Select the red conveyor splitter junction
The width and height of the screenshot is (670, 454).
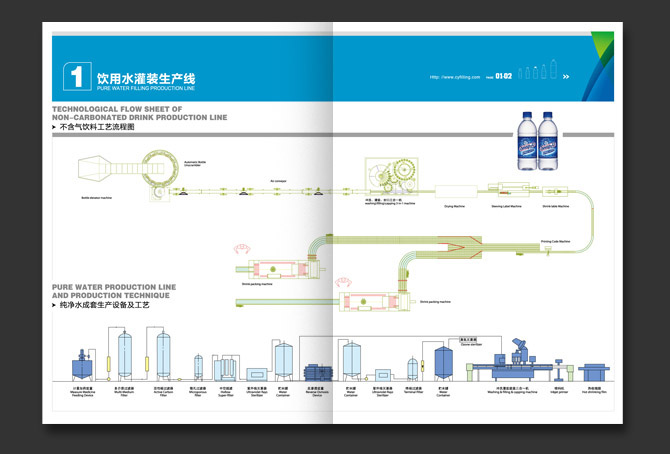459,247
